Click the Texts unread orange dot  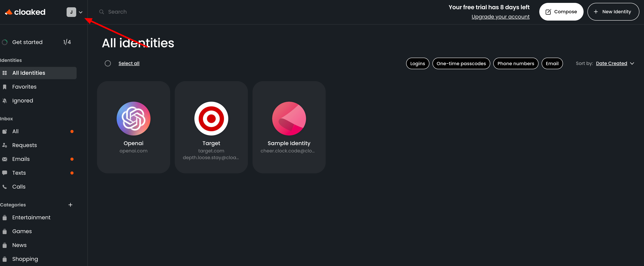[x=72, y=173]
